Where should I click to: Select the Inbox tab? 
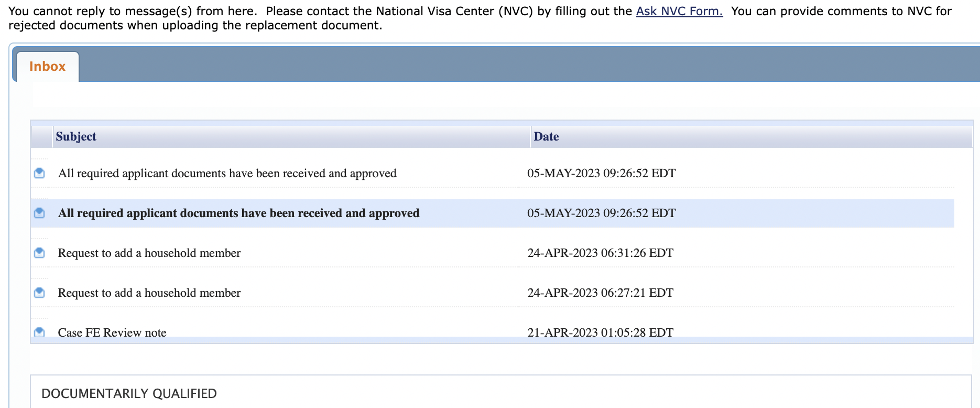pyautogui.click(x=48, y=67)
